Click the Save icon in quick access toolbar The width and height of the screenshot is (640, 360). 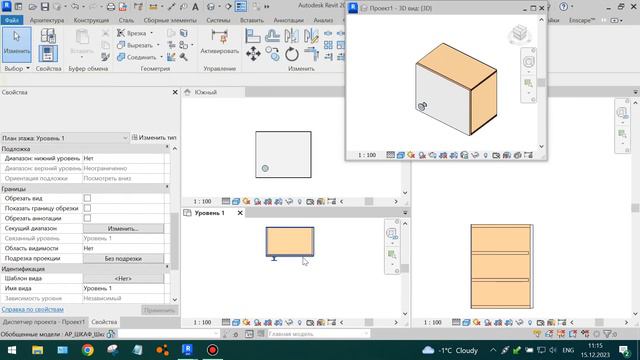[45, 7]
